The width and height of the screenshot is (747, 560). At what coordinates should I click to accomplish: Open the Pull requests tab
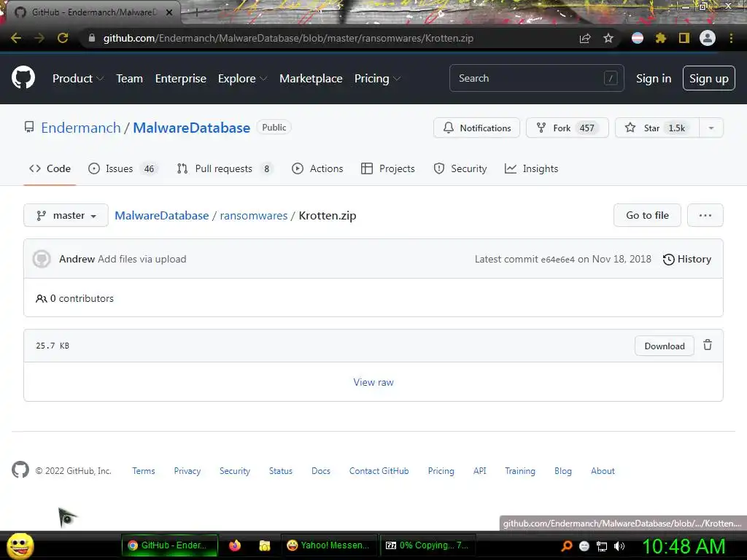tap(225, 168)
